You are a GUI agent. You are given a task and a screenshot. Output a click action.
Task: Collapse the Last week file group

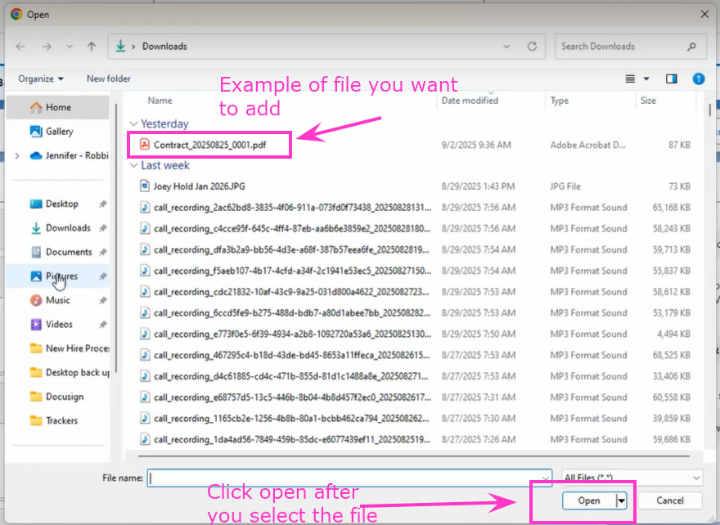[134, 165]
